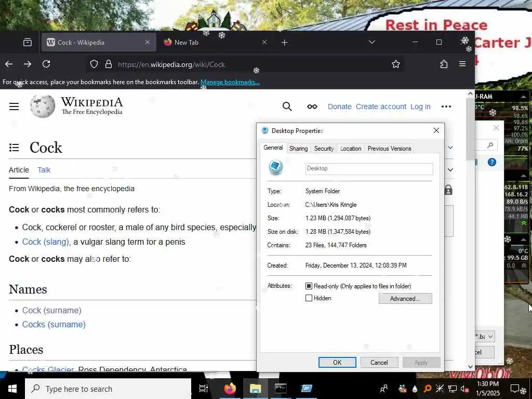The width and height of the screenshot is (532, 399).
Task: Open Task View on taskbar
Action: 203,389
